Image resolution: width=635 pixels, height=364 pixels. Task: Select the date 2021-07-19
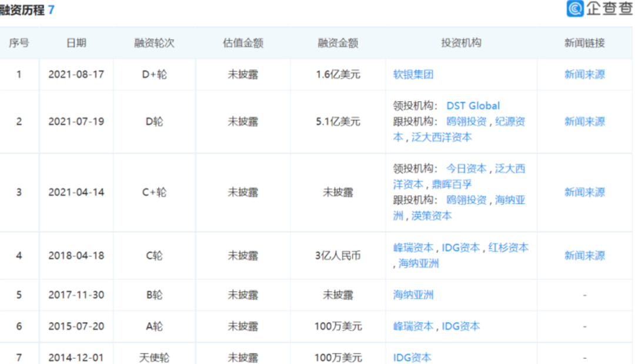76,122
